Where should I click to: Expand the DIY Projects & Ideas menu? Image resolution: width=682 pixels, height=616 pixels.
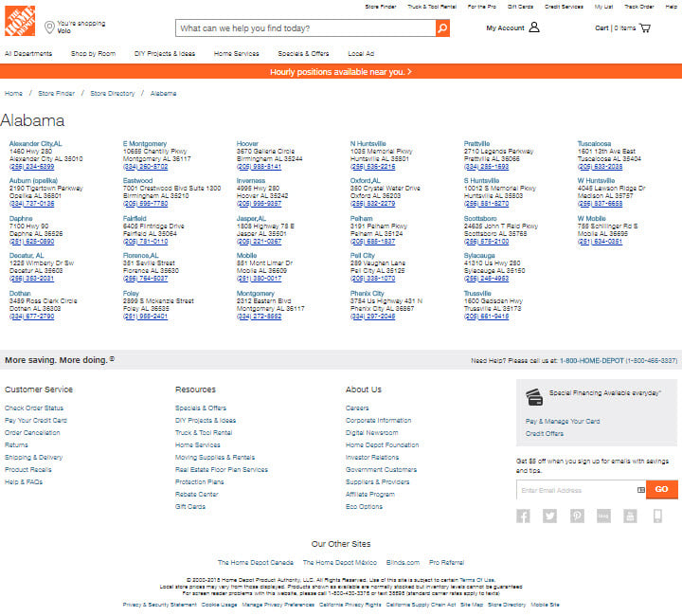coord(165,54)
